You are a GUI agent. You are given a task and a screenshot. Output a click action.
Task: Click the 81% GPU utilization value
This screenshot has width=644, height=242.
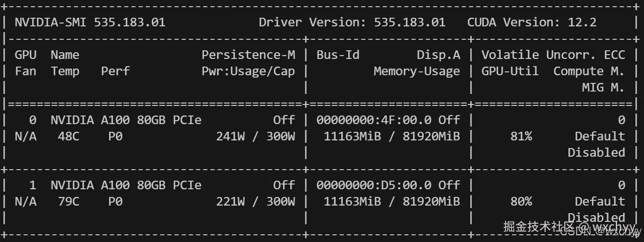[521, 137]
